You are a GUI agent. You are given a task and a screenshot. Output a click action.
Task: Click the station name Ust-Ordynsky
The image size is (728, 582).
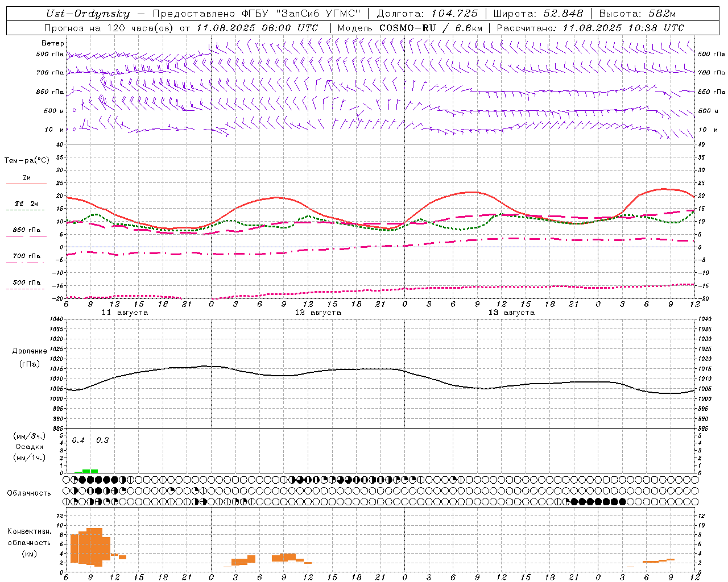(88, 14)
